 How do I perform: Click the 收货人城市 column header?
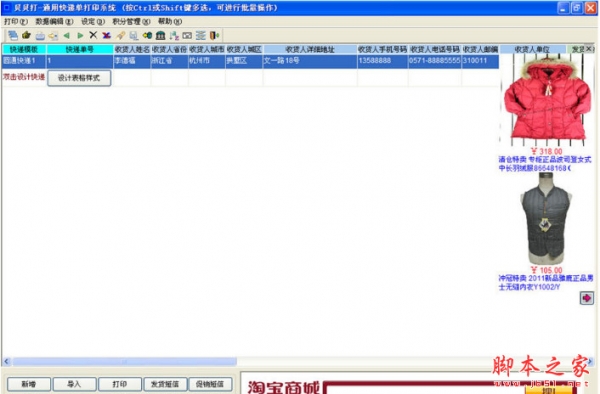[x=207, y=49]
